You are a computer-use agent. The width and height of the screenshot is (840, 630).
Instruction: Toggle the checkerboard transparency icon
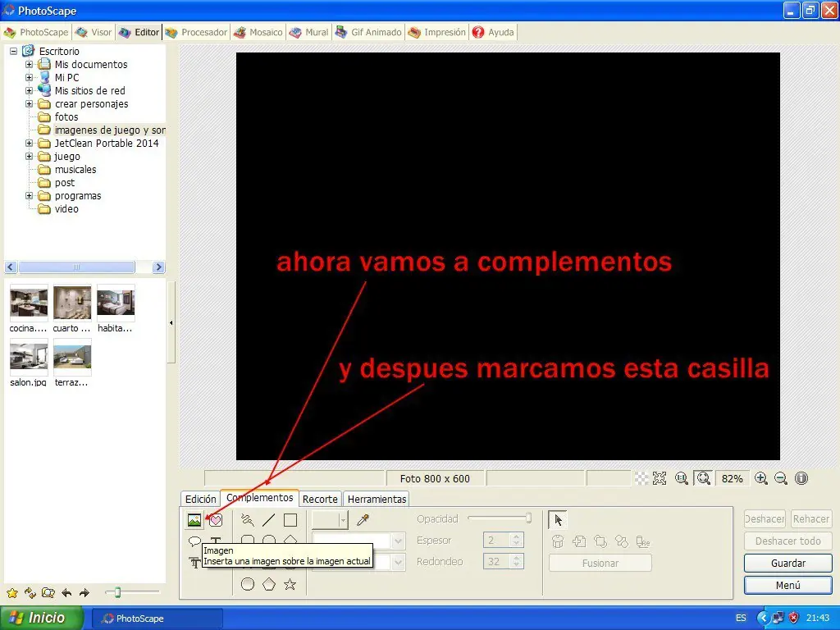point(641,478)
